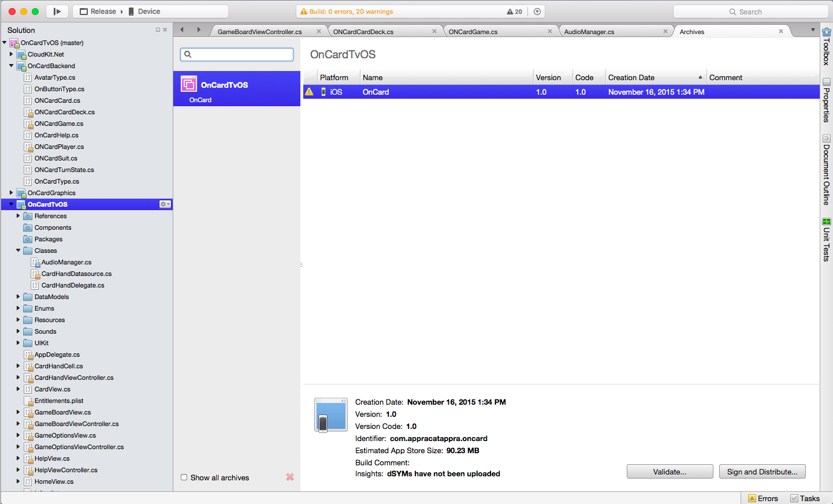Sort archives by Name column header

click(x=447, y=77)
